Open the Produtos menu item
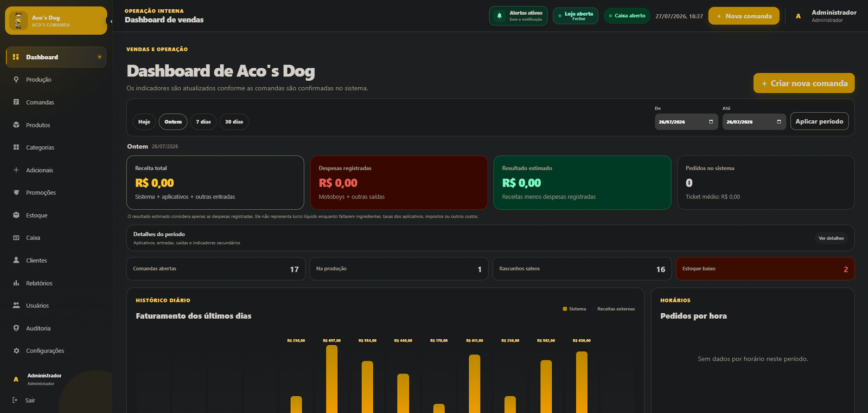Screen dimensions: 868x413 click(x=56, y=125)
